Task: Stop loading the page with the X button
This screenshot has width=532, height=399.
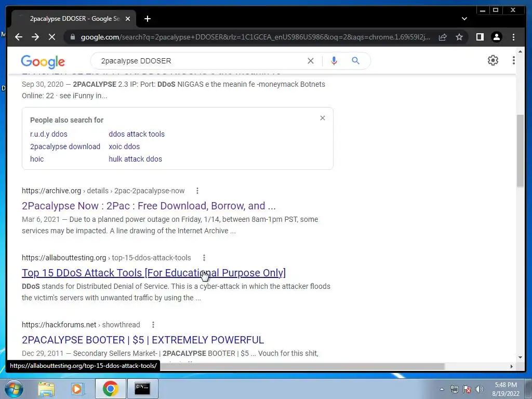Action: click(52, 37)
